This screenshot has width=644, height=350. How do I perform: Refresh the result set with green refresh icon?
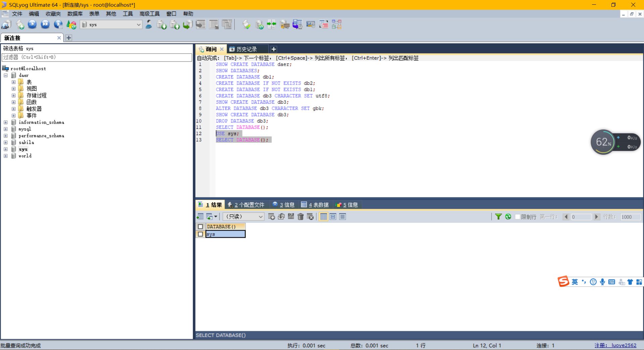508,217
